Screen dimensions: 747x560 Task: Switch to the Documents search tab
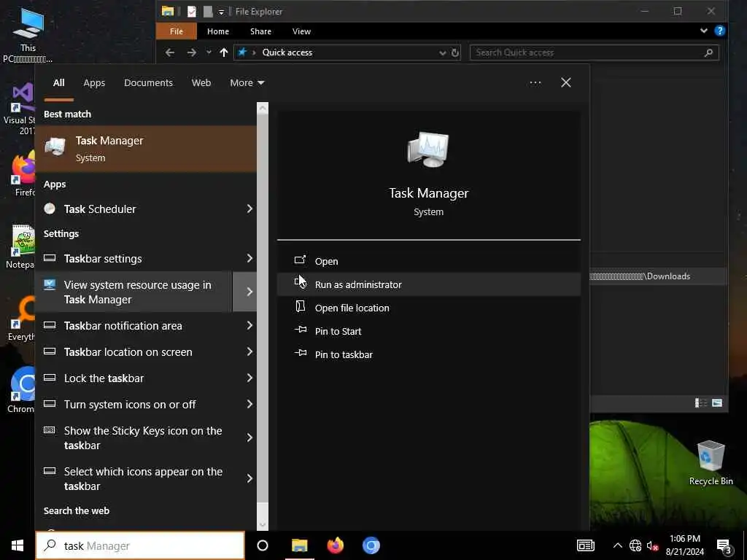click(148, 83)
